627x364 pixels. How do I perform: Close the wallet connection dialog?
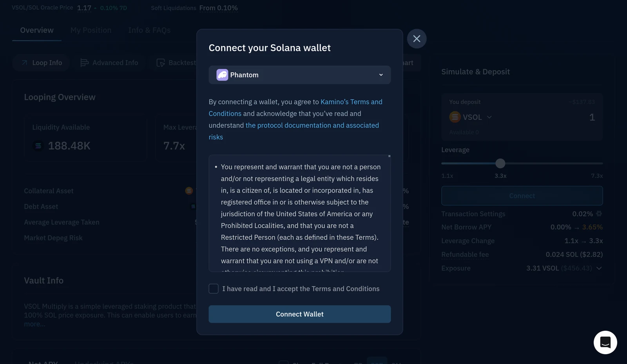[x=417, y=39]
